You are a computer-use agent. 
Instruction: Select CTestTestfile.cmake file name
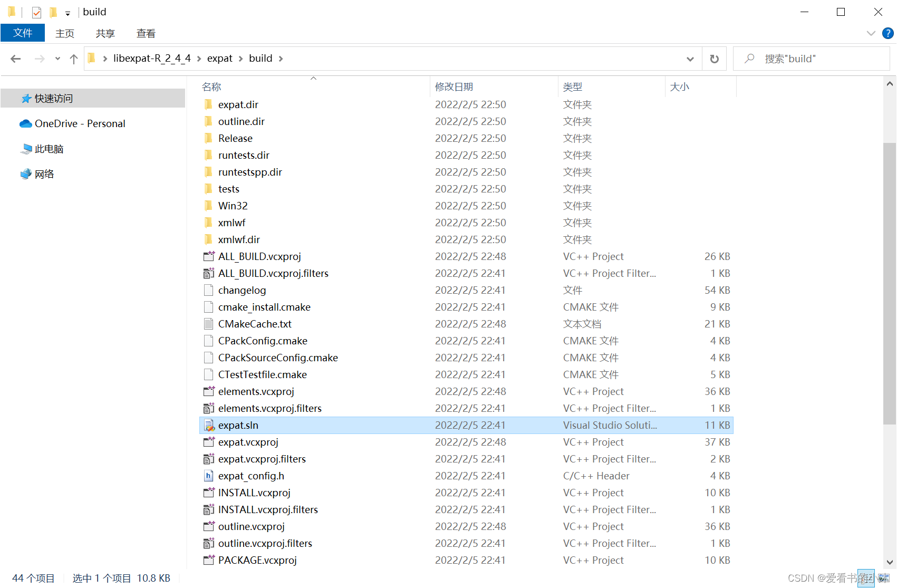pos(262,374)
